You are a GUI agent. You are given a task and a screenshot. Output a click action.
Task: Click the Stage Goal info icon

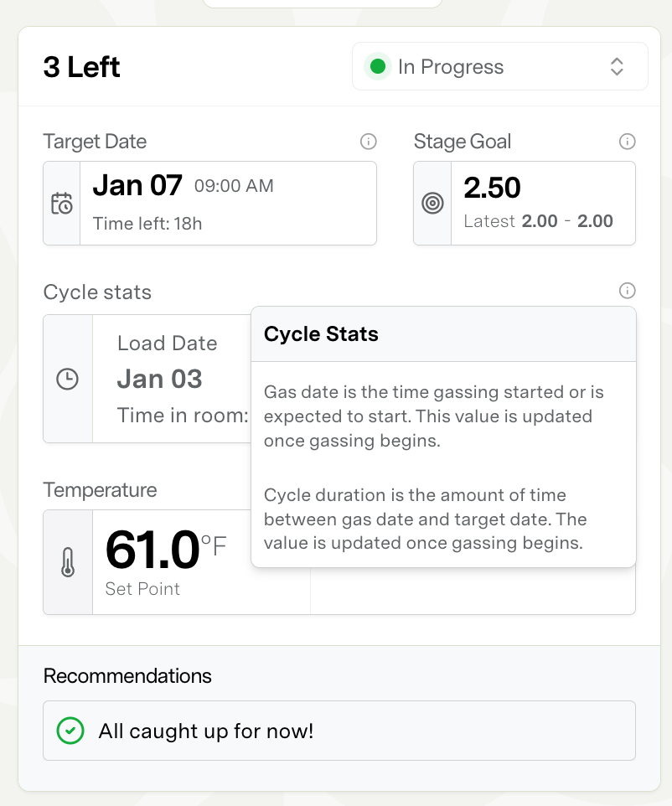[x=627, y=142]
